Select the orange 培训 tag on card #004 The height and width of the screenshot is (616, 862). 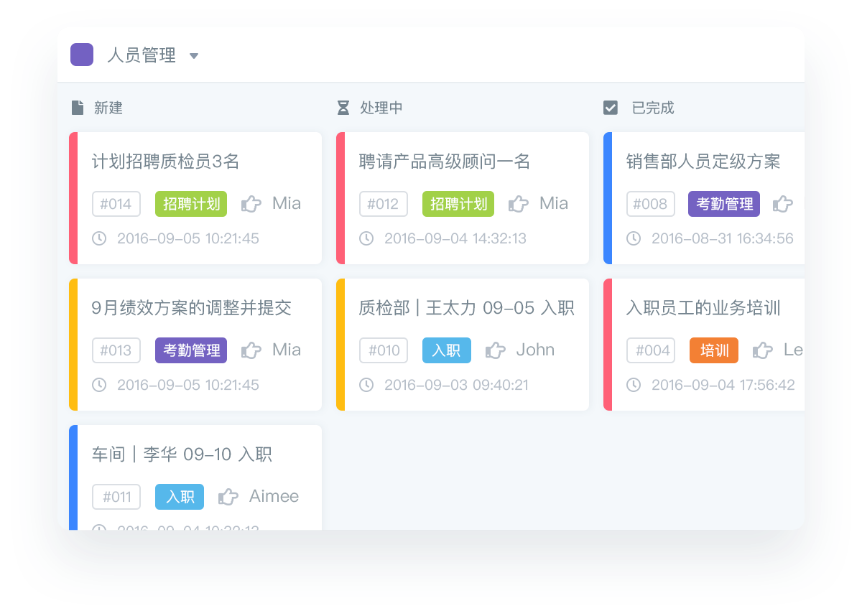coord(714,350)
